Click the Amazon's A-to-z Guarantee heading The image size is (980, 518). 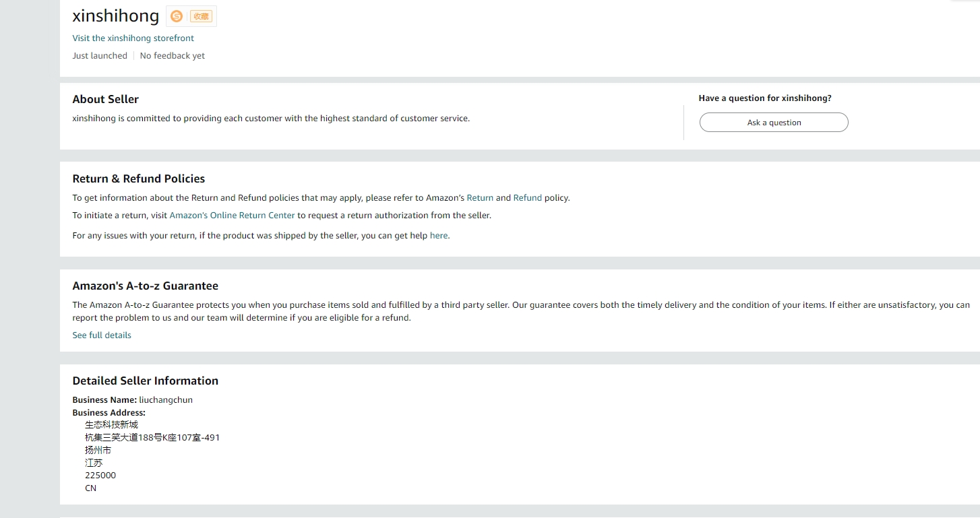pos(145,286)
